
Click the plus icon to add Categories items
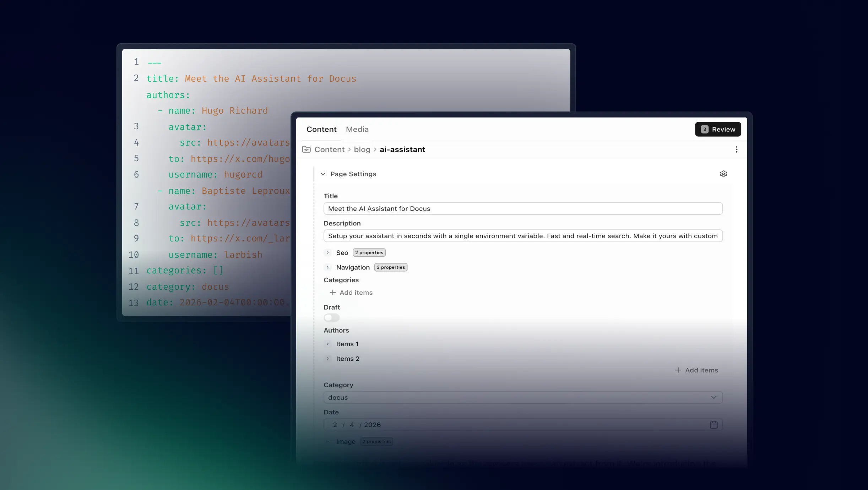332,292
